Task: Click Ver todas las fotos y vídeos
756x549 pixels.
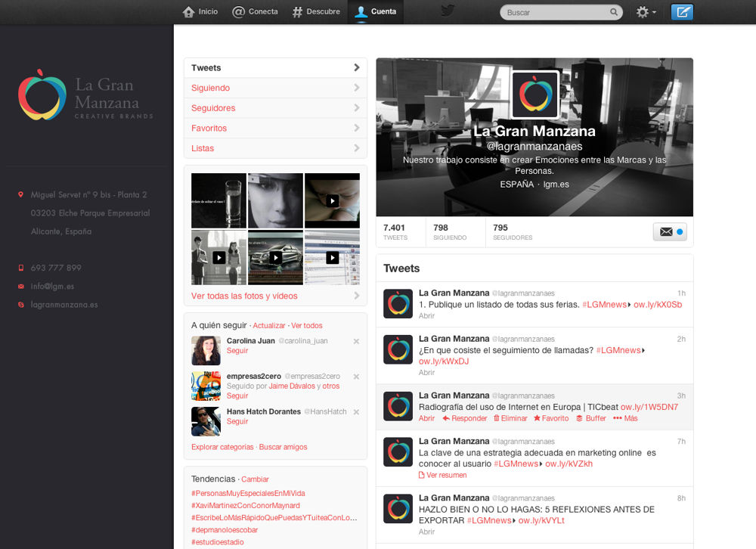Action: click(244, 296)
